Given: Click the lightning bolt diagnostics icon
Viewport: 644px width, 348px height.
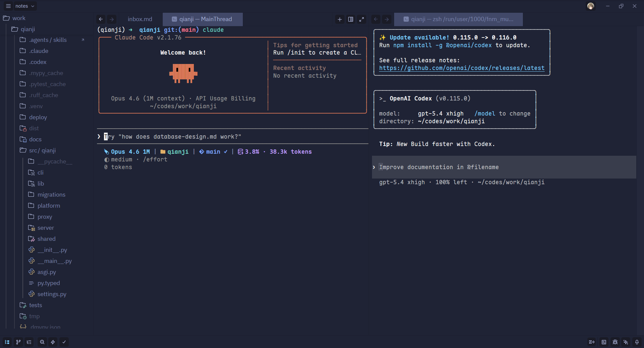Looking at the screenshot, I should (53, 342).
